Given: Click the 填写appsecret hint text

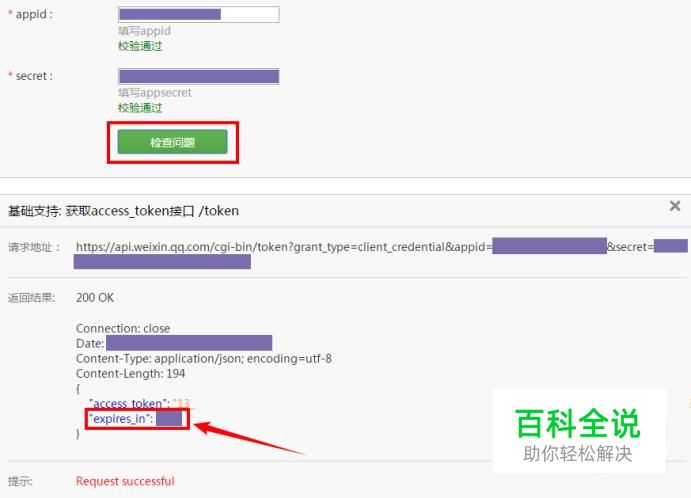Looking at the screenshot, I should coord(155,93).
